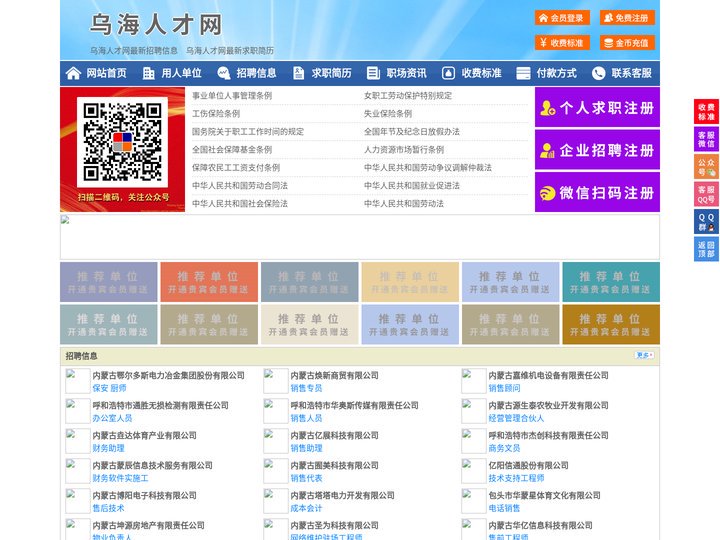Click the dark gold 推荐单位 banner in bottom row
The height and width of the screenshot is (540, 720).
(611, 324)
